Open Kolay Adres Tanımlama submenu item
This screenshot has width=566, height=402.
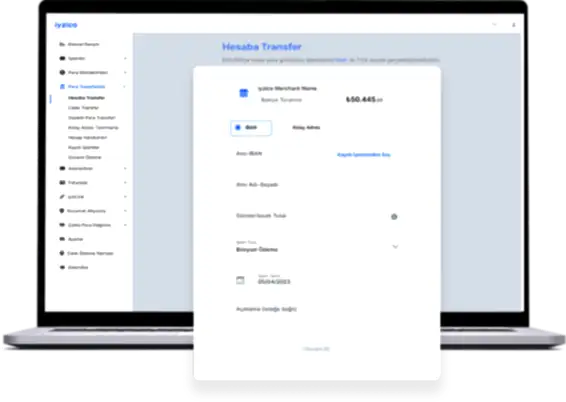click(93, 127)
